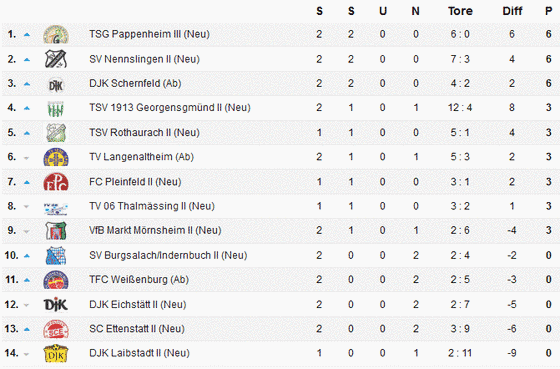Click the DJK Laibstadt II yellow crest
560x369 pixels.
(56, 354)
